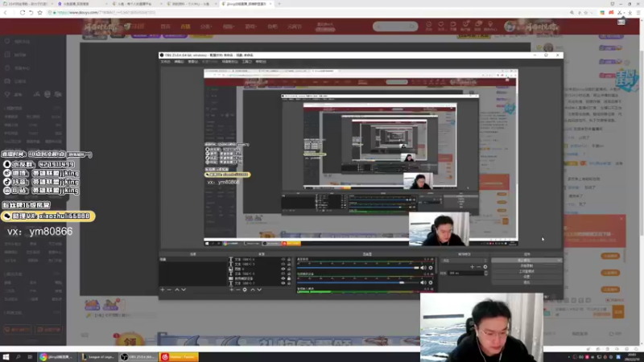The image size is (644, 362).
Task: Go back in the browser
Action: [x=6, y=13]
